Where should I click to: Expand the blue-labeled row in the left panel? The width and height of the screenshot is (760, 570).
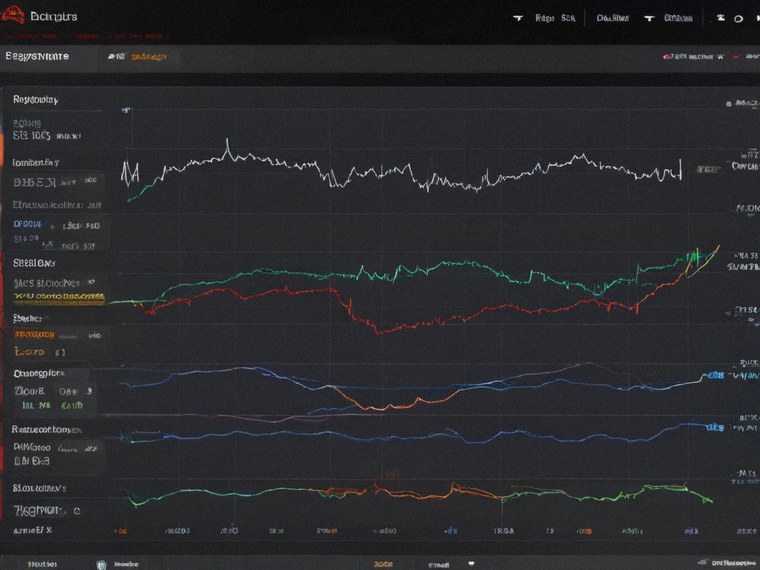pyautogui.click(x=28, y=224)
